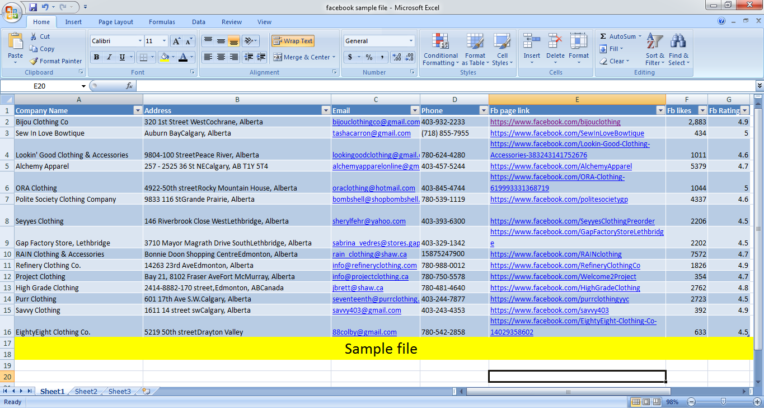Open the Orientation options
The height and width of the screenshot is (408, 764).
[x=251, y=41]
